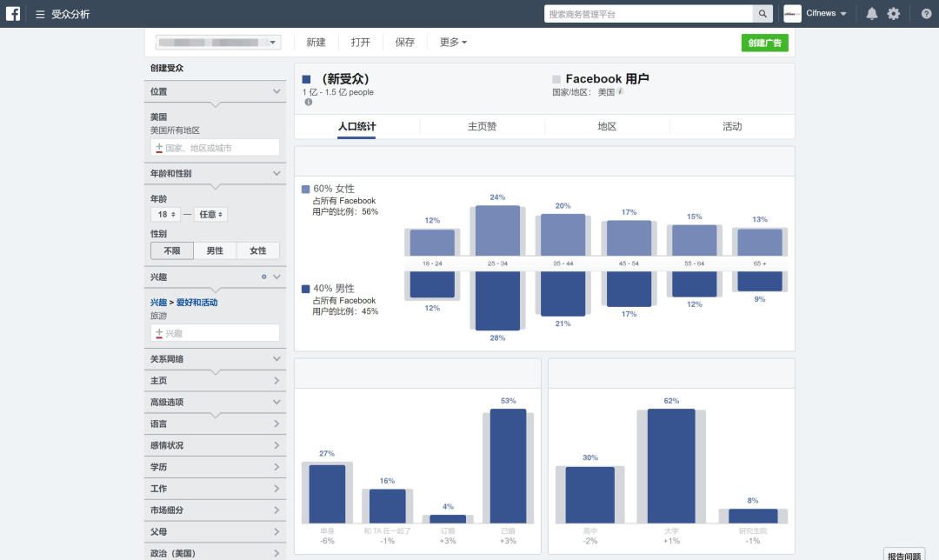Click info icon next to 美国 country label
This screenshot has width=939, height=560.
click(x=621, y=91)
